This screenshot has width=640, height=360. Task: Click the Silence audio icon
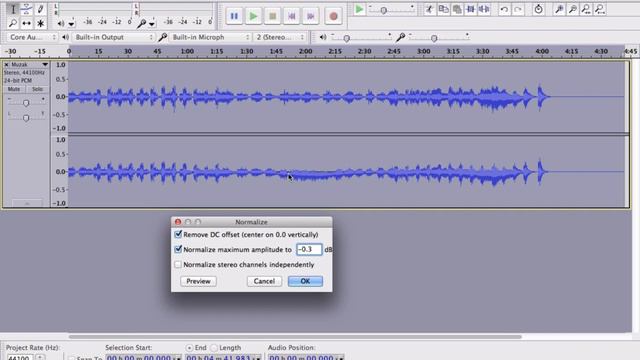[x=484, y=9]
